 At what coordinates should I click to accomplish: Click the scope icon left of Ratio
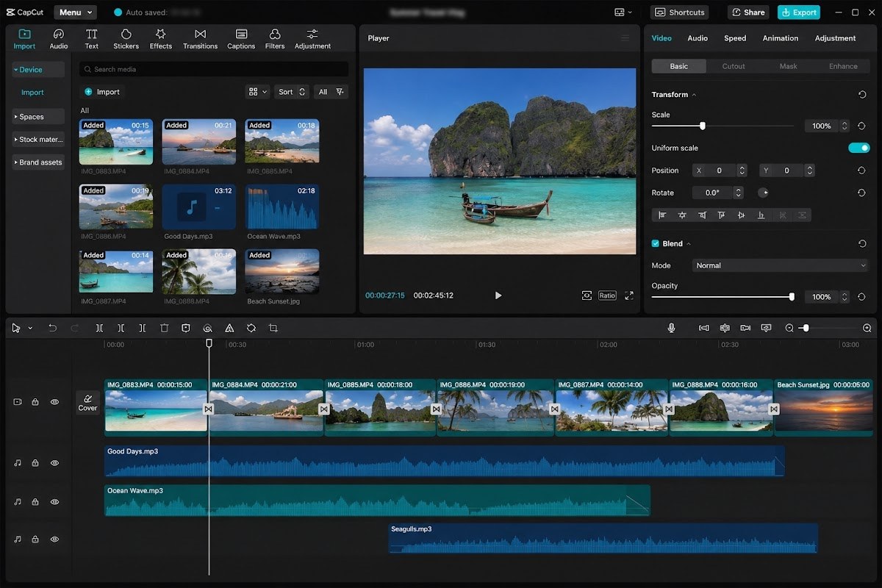point(587,295)
